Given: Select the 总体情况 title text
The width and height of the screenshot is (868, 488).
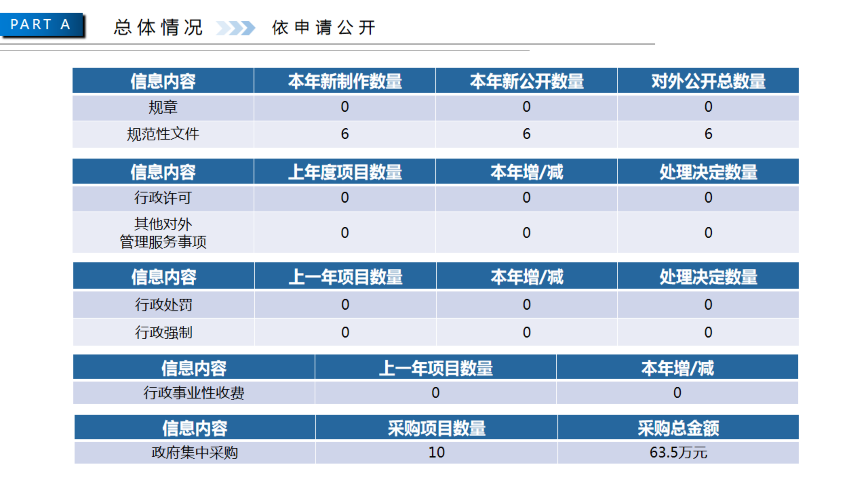Looking at the screenshot, I should click(x=158, y=27).
